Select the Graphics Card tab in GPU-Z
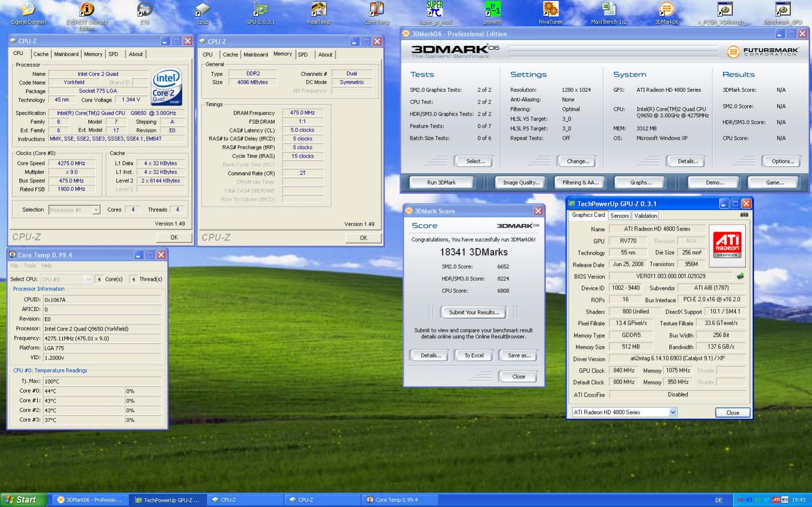The image size is (812, 507). tap(588, 215)
